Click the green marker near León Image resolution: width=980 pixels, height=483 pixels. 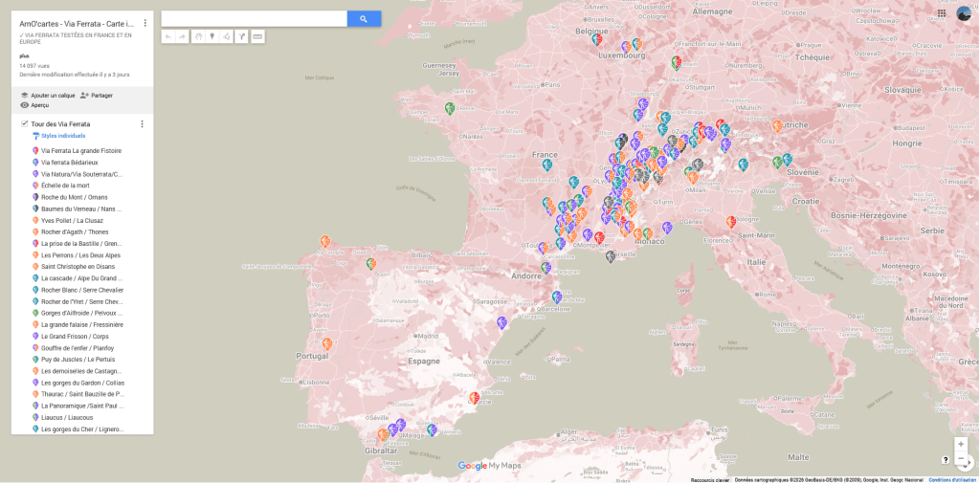pos(370,264)
